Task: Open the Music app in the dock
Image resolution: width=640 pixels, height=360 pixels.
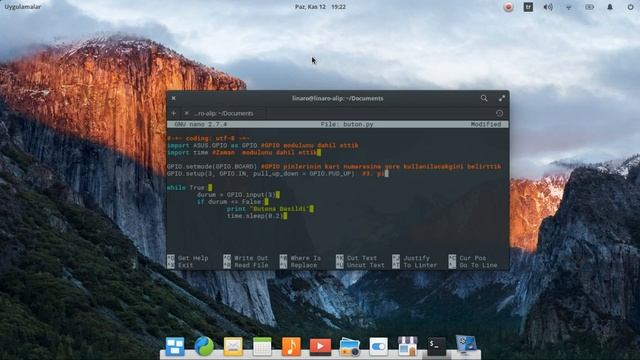Action: point(291,347)
